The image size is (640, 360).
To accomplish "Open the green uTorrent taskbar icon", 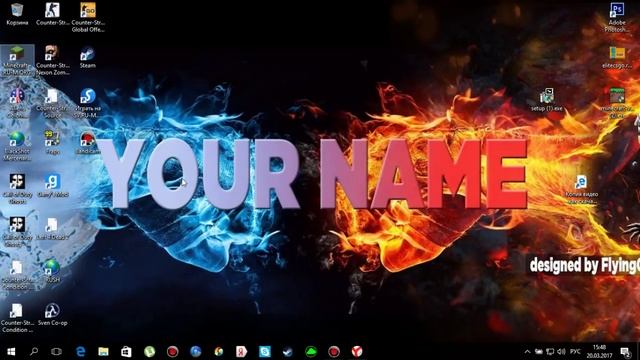I will pyautogui.click(x=149, y=351).
